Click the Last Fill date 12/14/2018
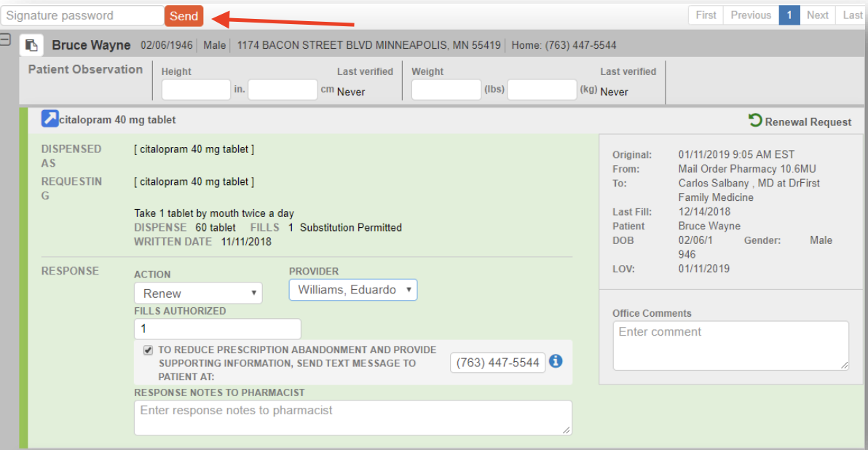The height and width of the screenshot is (450, 868). tap(704, 211)
